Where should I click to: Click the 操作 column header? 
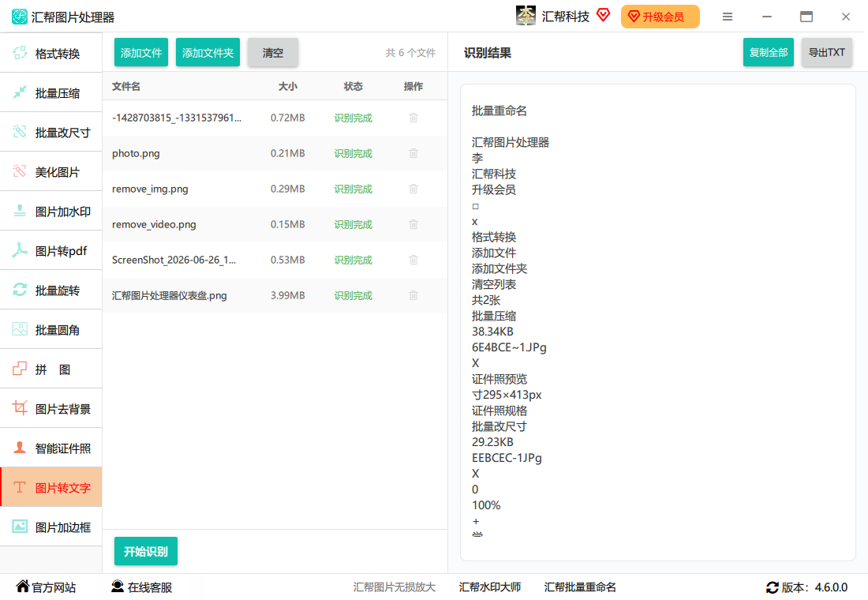(413, 86)
